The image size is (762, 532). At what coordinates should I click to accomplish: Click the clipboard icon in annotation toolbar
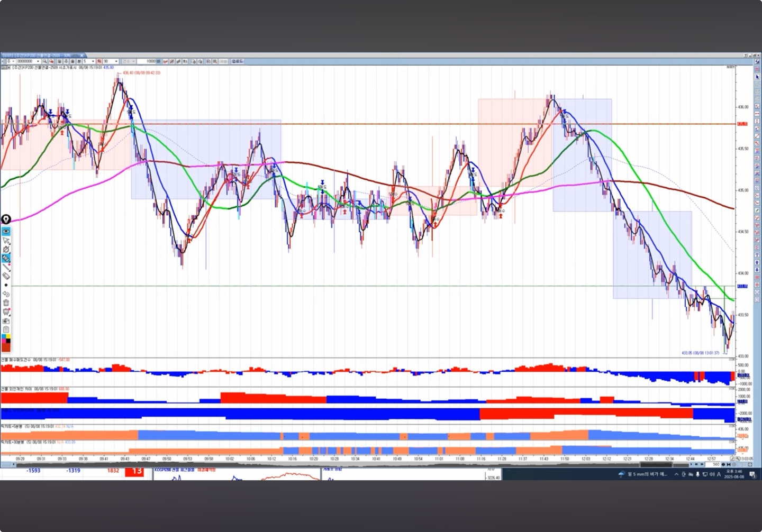click(x=6, y=329)
